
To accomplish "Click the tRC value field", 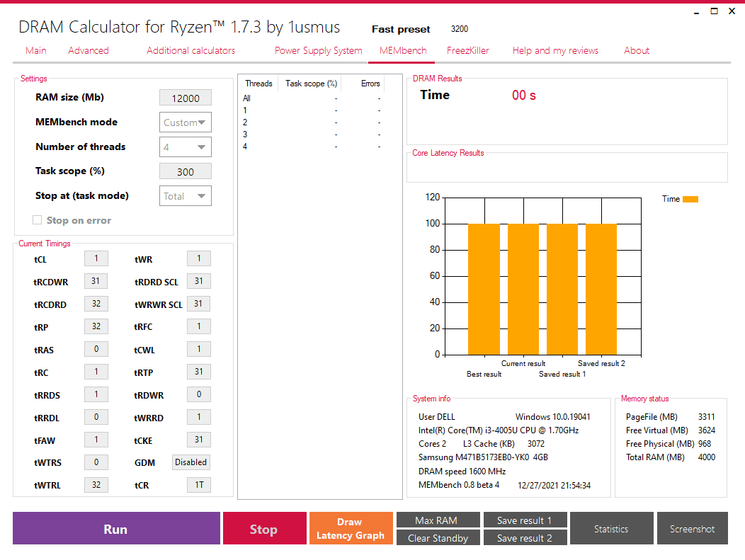I will pos(96,372).
